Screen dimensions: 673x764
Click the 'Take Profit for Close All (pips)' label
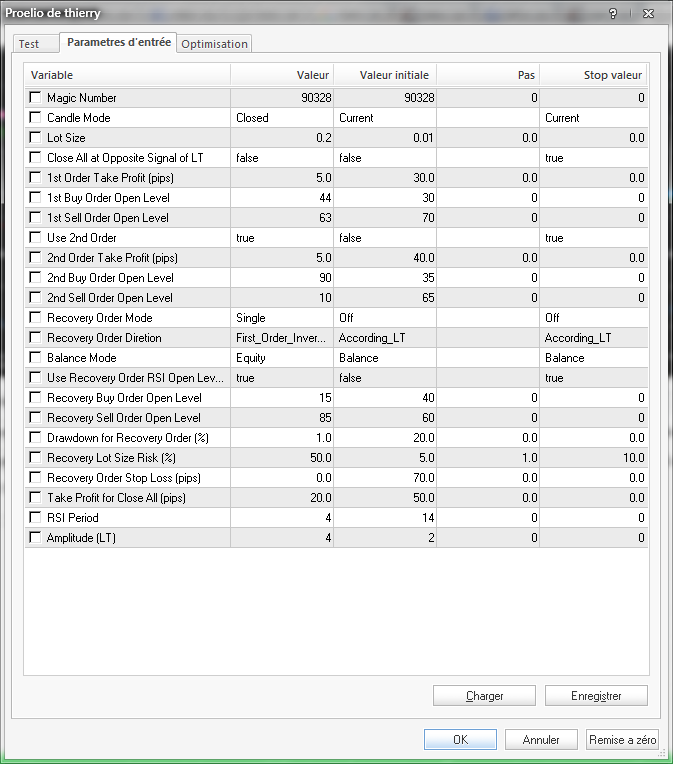pos(116,497)
